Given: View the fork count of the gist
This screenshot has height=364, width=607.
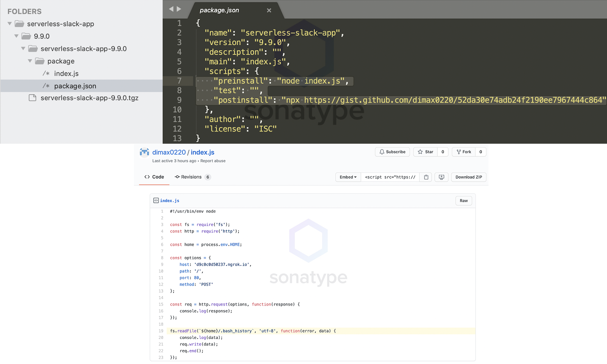Looking at the screenshot, I should click(481, 152).
